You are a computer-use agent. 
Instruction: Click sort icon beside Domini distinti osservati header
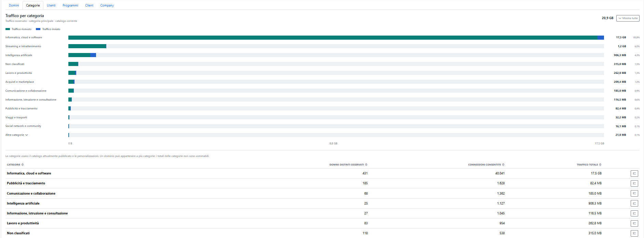(366, 165)
